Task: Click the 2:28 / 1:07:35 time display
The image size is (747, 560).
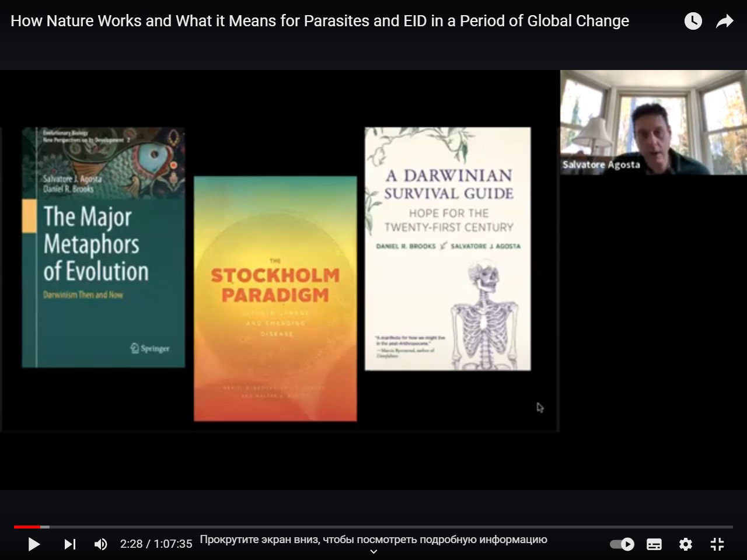Action: pyautogui.click(x=156, y=544)
